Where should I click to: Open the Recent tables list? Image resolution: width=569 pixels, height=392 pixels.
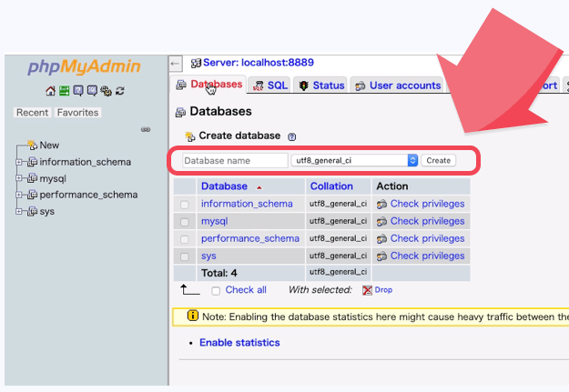click(32, 113)
